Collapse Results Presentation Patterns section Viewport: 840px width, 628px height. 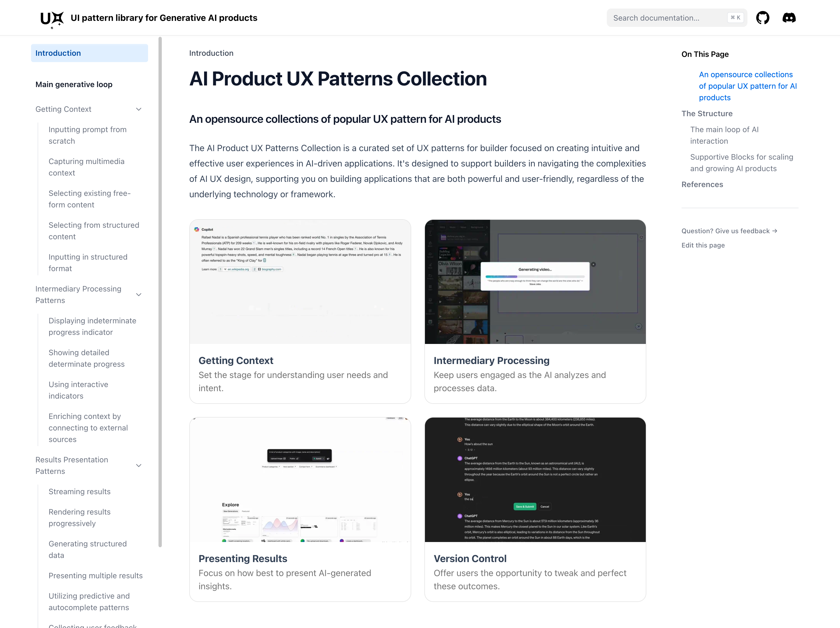[x=139, y=465]
